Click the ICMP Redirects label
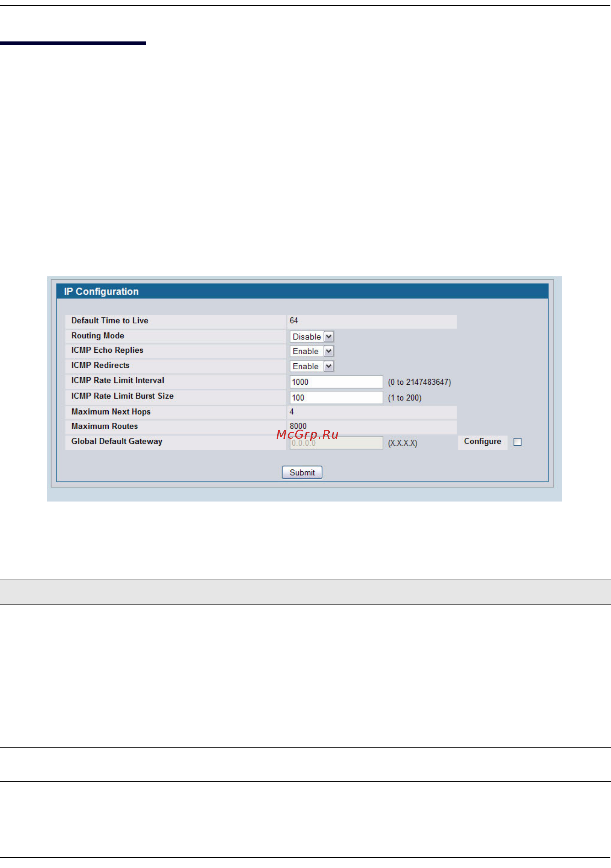This screenshot has width=611, height=868. pyautogui.click(x=100, y=365)
